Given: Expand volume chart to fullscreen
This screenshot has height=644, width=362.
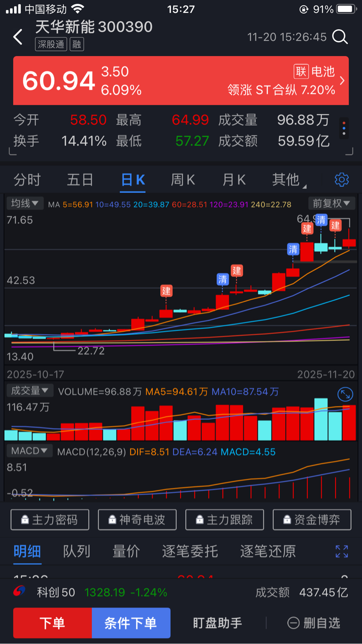Looking at the screenshot, I should [x=345, y=395].
